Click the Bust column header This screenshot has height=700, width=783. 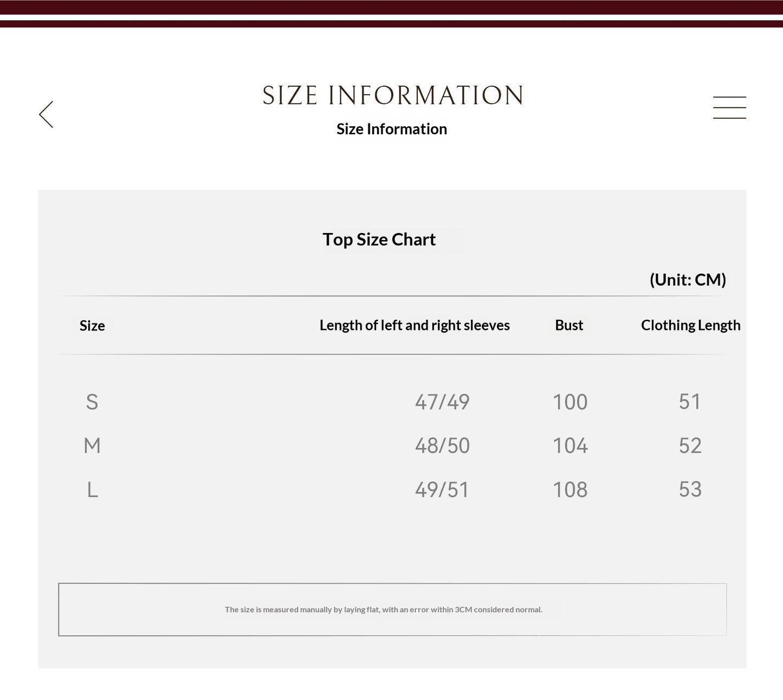coord(569,325)
